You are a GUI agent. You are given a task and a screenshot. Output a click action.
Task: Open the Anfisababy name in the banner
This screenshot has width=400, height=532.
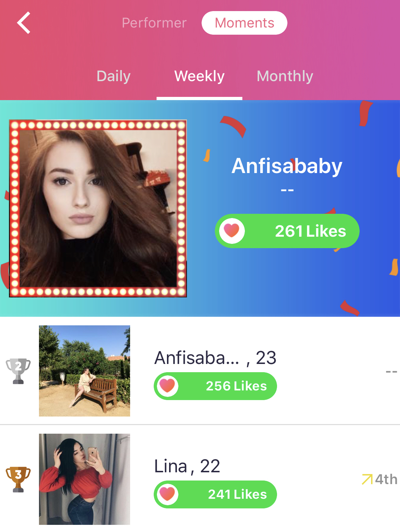tap(287, 166)
